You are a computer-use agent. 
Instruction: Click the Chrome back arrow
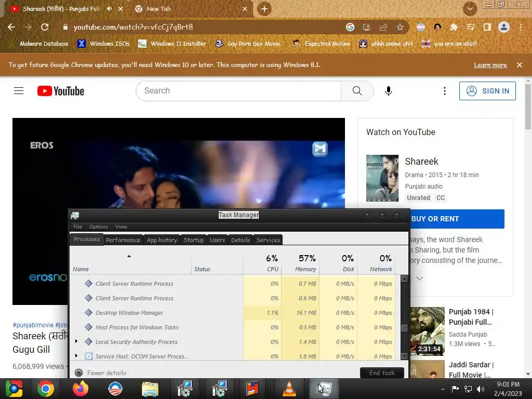click(11, 27)
